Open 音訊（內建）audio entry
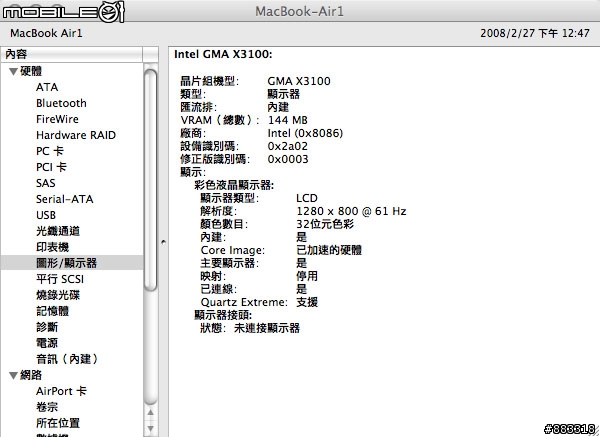 pyautogui.click(x=67, y=359)
